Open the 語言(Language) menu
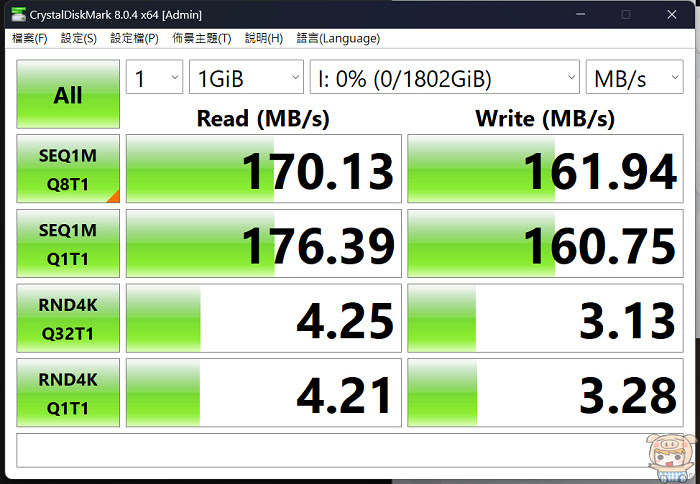The height and width of the screenshot is (484, 700). pos(338,38)
